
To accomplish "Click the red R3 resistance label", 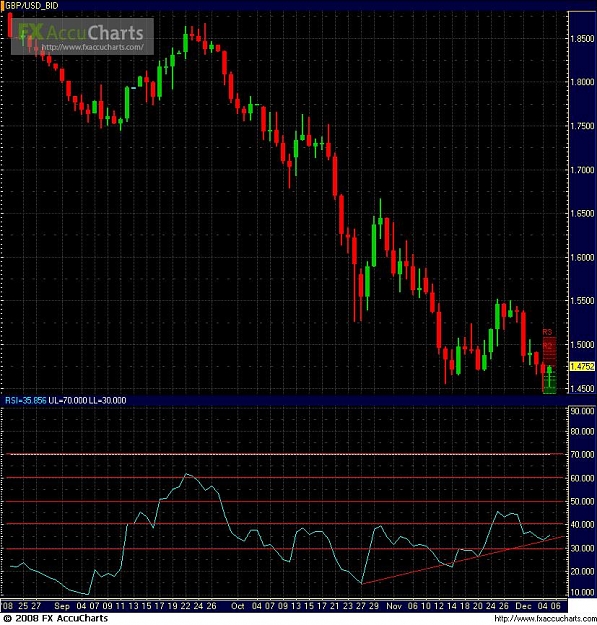I will click(x=547, y=332).
